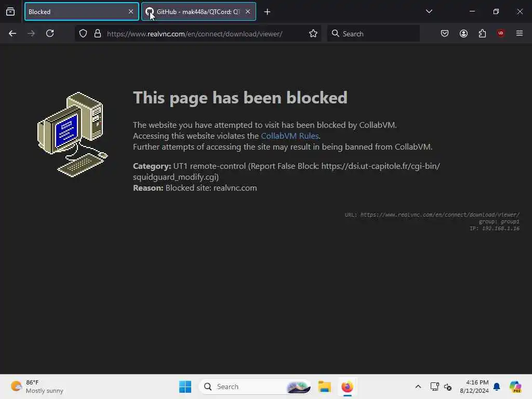Restore down the Firefox window
532x399 pixels.
[x=496, y=11]
